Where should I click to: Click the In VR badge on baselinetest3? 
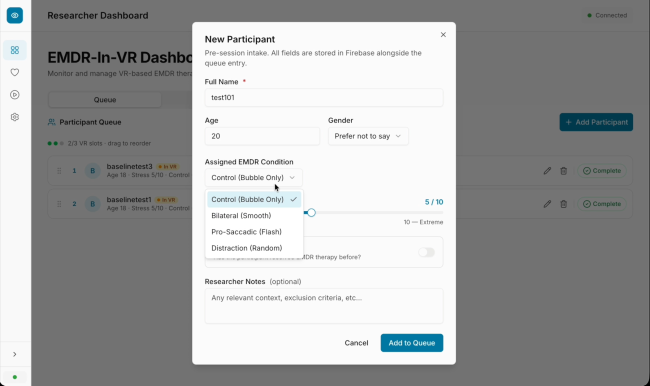[167, 167]
